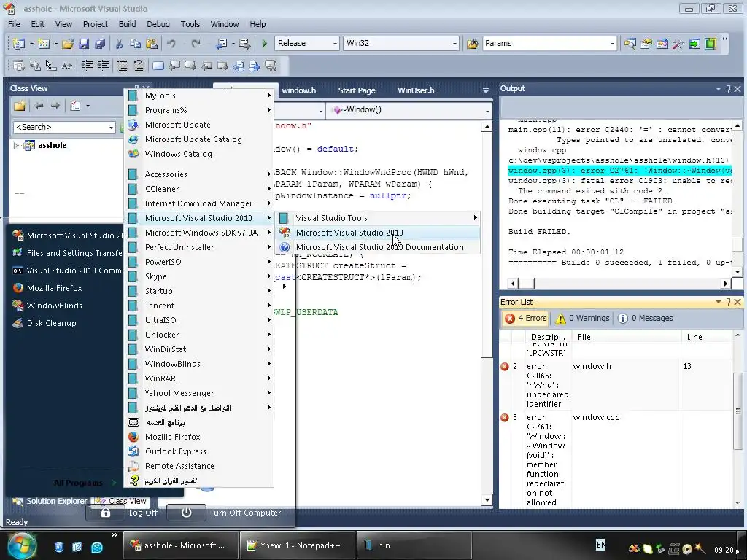The width and height of the screenshot is (747, 560).
Task: Click the Increase Indent toolbar icon
Action: (104, 66)
